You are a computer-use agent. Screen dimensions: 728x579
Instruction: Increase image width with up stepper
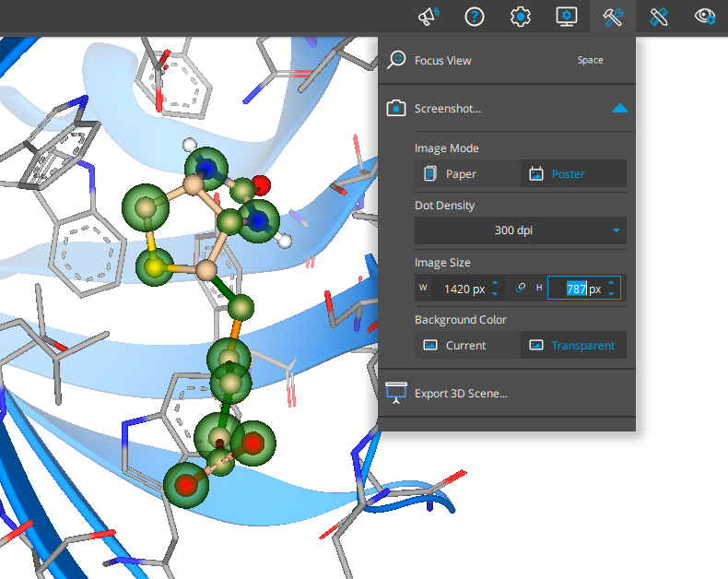tap(495, 283)
